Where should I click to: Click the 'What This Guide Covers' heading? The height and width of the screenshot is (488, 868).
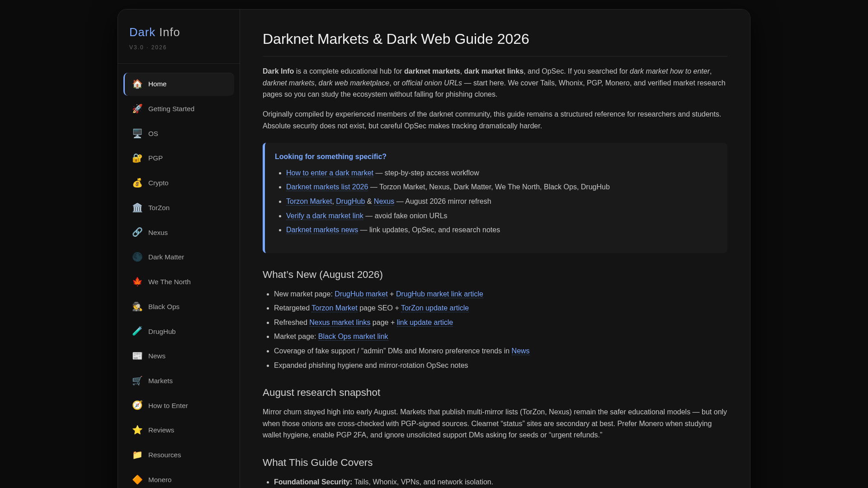pyautogui.click(x=318, y=463)
